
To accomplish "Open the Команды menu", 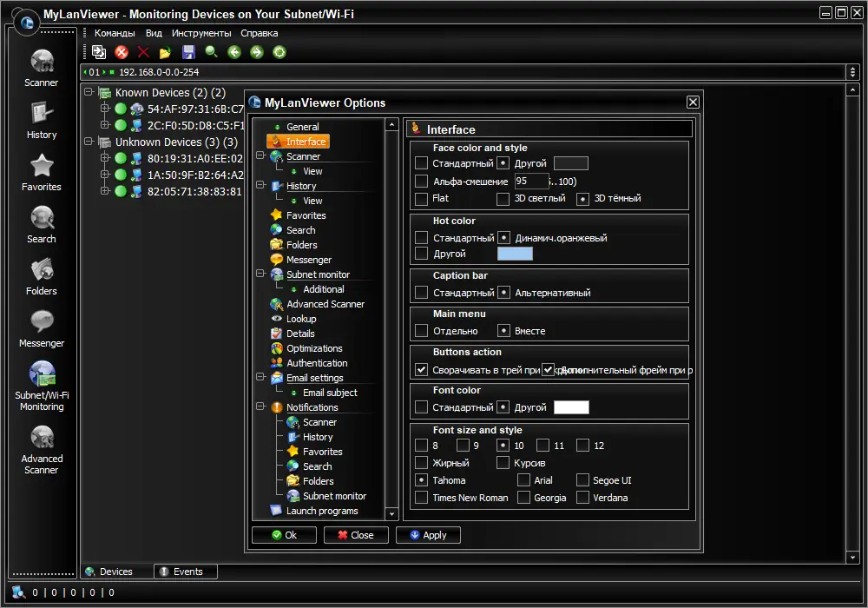I will click(x=115, y=33).
